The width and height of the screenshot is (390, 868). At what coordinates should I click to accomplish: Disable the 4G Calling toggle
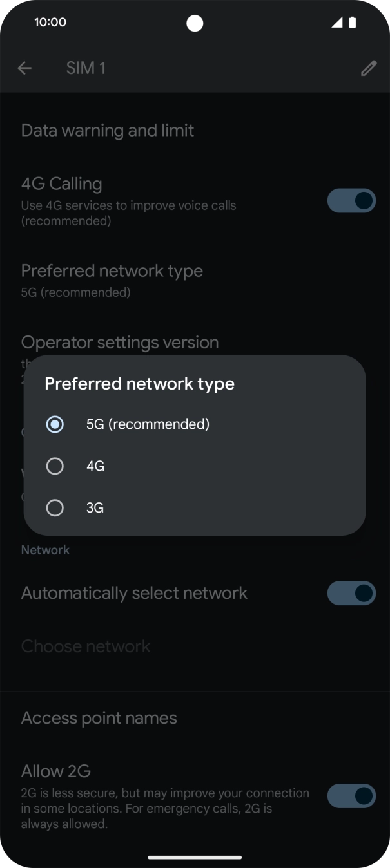(x=351, y=200)
